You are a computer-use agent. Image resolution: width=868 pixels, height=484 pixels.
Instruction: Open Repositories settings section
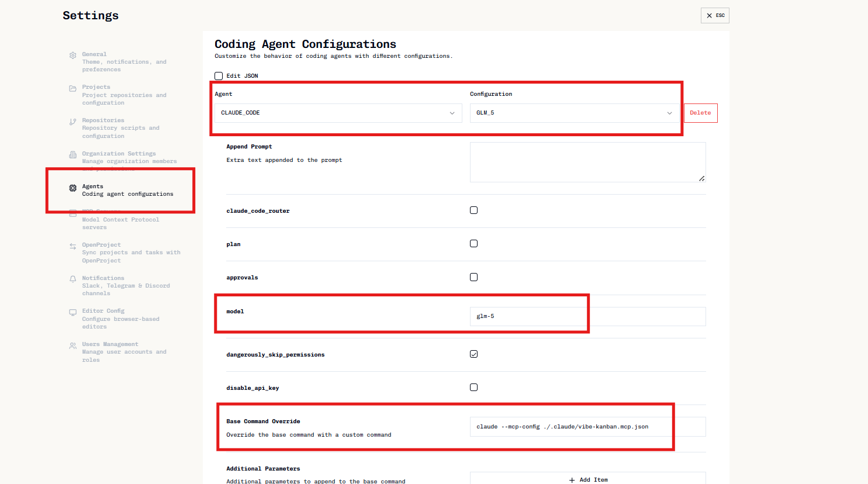(124, 128)
